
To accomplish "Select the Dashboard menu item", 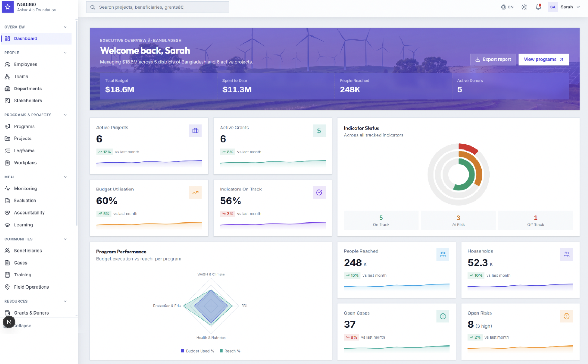I will click(x=36, y=39).
